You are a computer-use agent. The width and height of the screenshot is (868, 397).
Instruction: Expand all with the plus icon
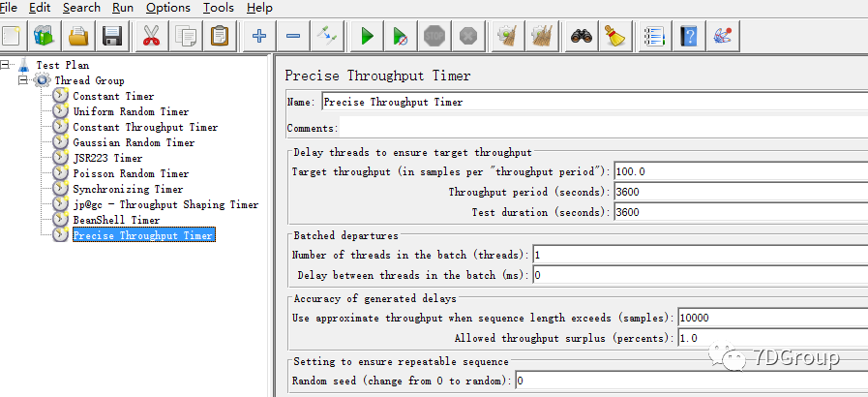tap(258, 37)
